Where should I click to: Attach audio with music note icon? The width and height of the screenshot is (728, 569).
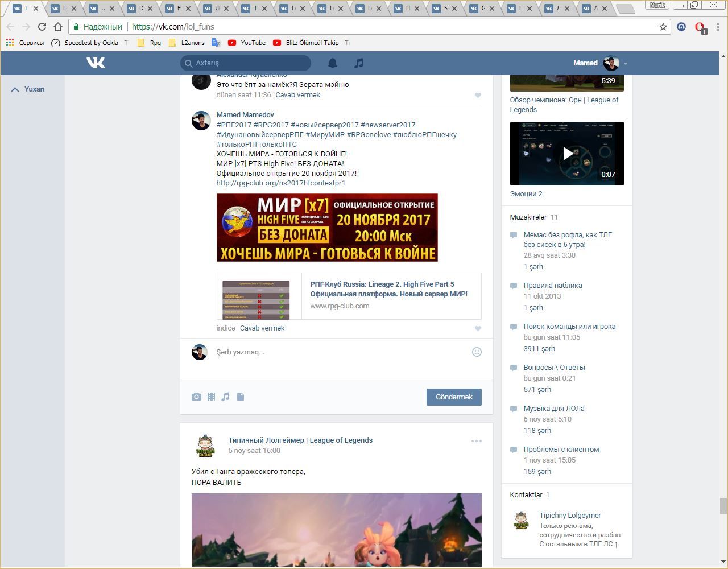click(x=225, y=397)
